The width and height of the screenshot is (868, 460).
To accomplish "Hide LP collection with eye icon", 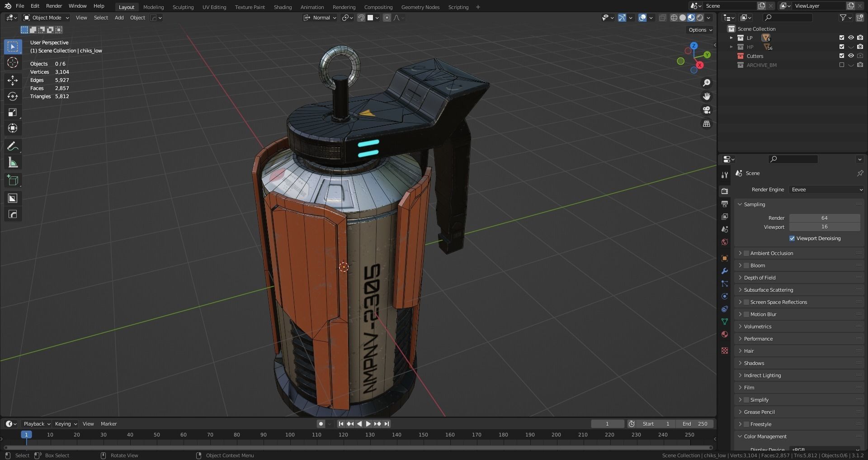I will [x=851, y=38].
